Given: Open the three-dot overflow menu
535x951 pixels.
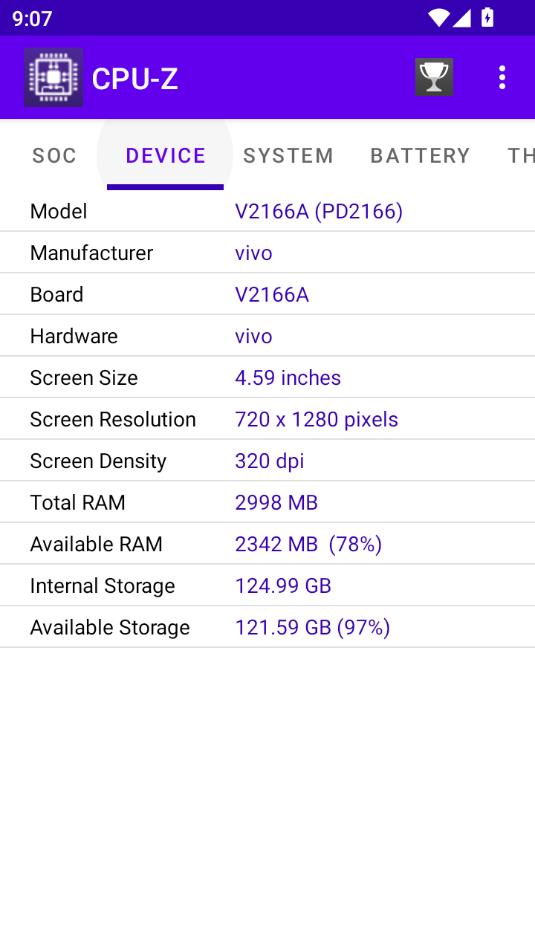Looking at the screenshot, I should click(x=502, y=78).
